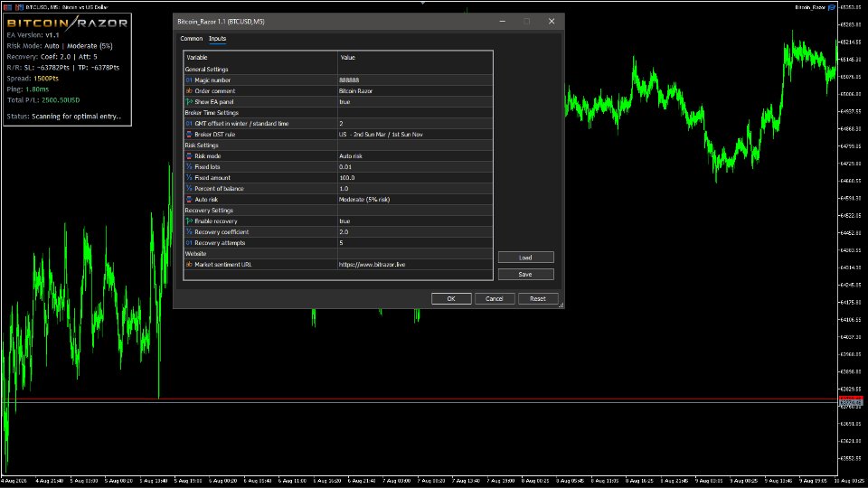
Task: Edit the Recovery attempts value 5
Action: [x=415, y=243]
